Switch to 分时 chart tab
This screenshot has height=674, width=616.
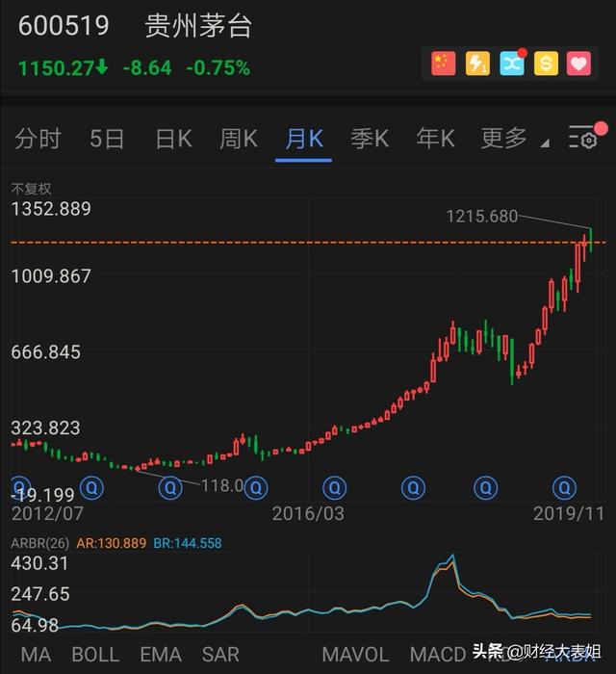[x=38, y=139]
